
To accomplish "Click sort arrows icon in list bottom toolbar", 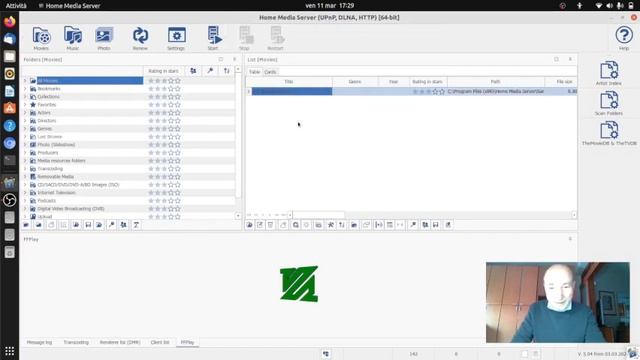I will 342,225.
